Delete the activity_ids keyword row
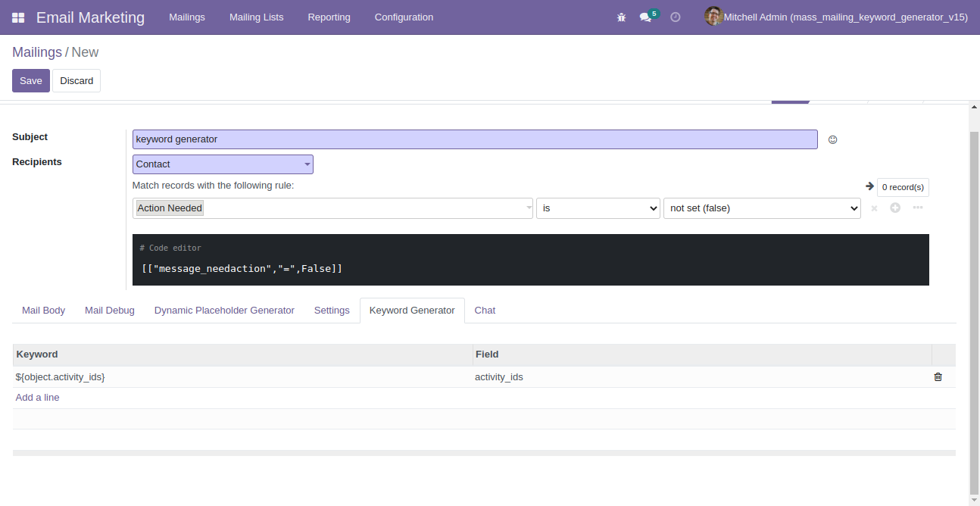Image resolution: width=980 pixels, height=506 pixels. [x=938, y=377]
